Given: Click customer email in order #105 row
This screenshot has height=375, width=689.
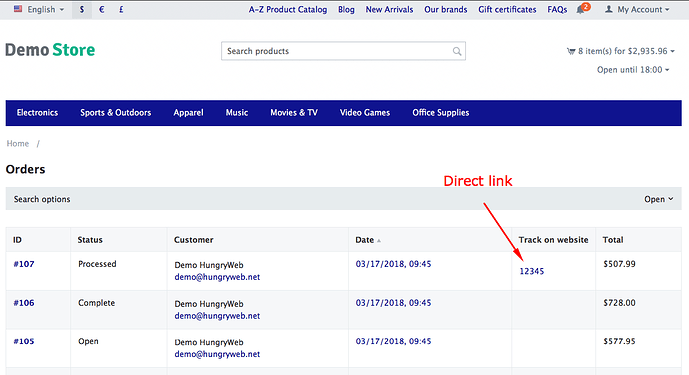Looking at the screenshot, I should pyautogui.click(x=217, y=354).
